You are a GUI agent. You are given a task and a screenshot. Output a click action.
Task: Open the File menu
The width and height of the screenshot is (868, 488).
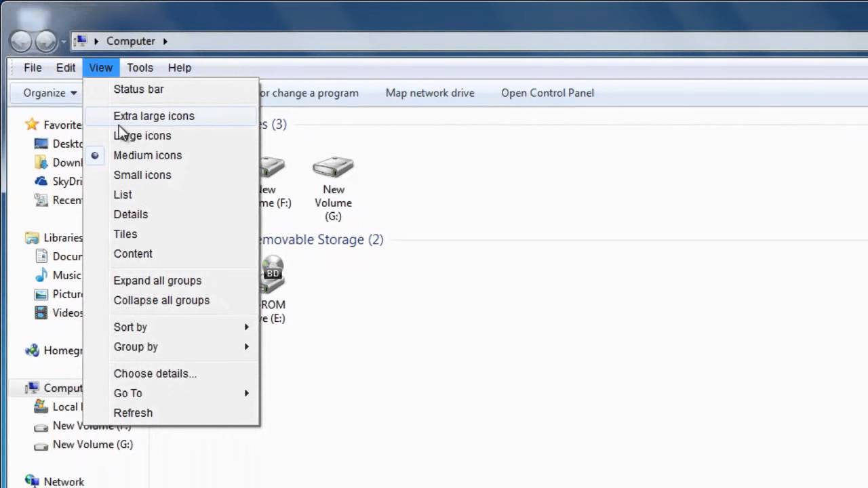click(x=33, y=68)
